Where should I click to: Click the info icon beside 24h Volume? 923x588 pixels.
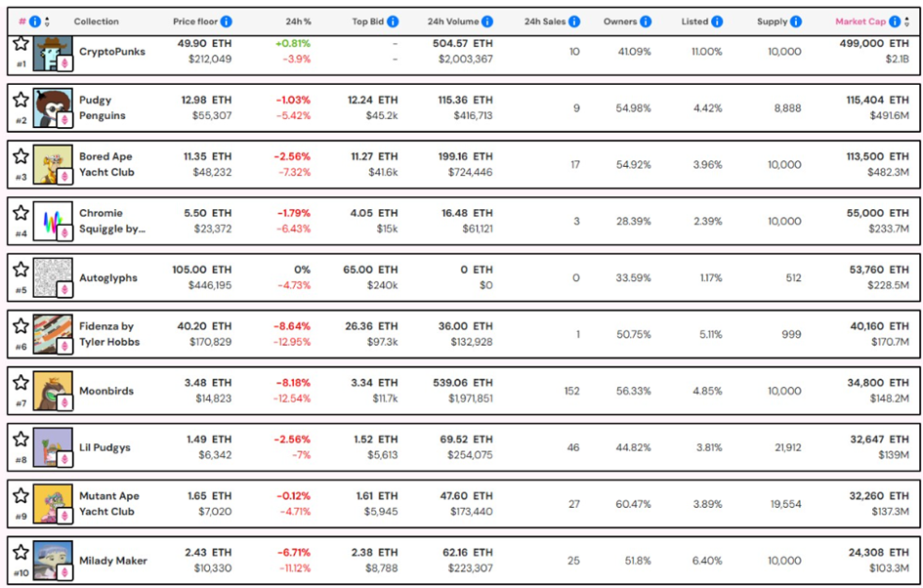coord(487,21)
